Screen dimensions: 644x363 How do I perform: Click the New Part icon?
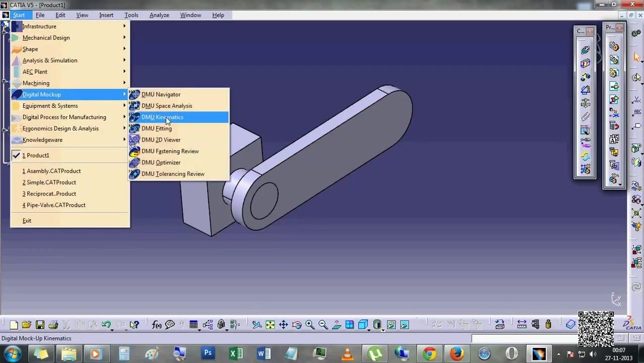point(614,73)
